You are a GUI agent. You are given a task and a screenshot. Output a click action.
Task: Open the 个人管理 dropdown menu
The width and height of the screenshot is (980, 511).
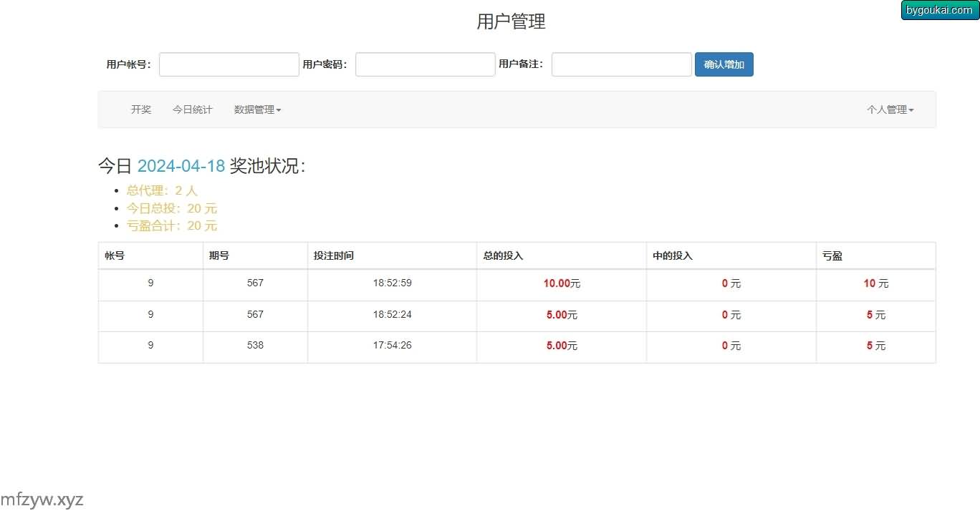click(890, 109)
